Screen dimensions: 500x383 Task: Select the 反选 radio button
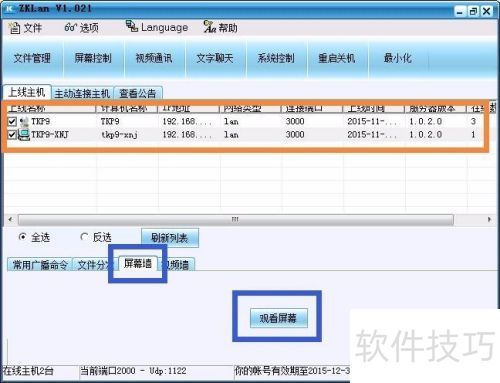(x=84, y=237)
